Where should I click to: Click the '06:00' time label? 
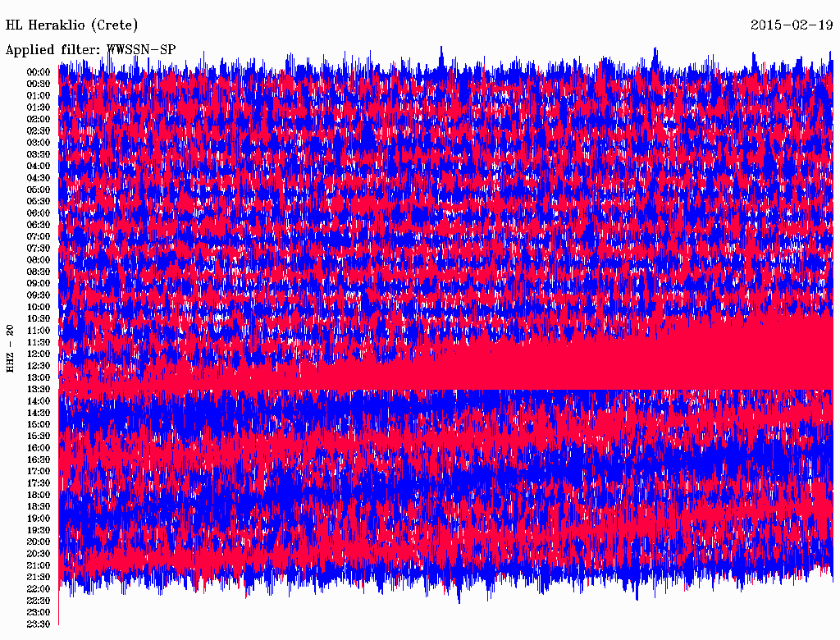pyautogui.click(x=38, y=213)
